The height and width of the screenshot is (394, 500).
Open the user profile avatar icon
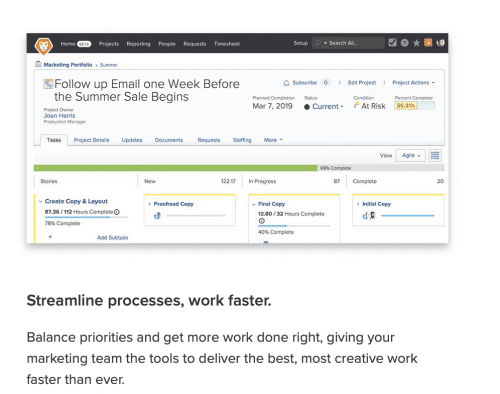coord(440,43)
